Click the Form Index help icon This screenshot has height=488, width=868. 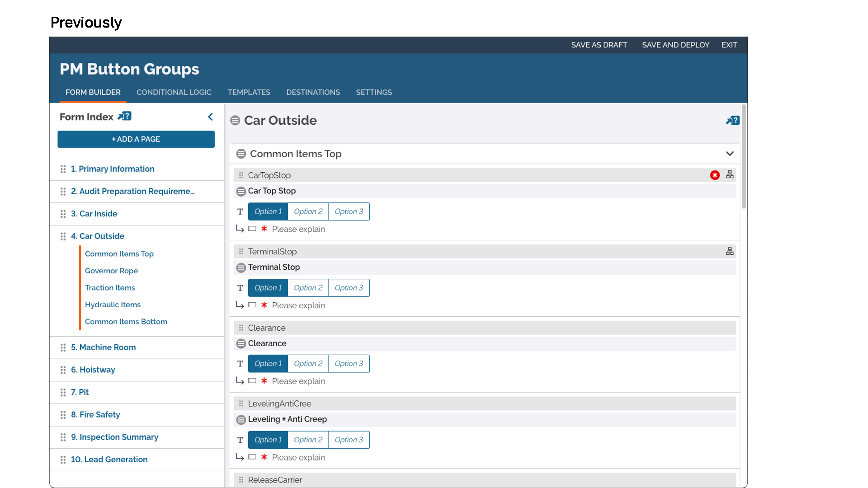click(x=124, y=117)
